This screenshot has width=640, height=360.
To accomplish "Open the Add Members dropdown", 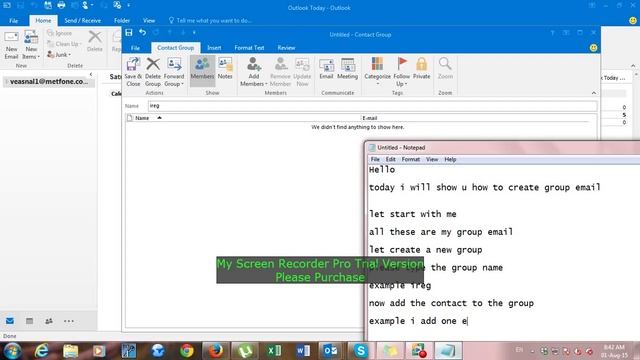I will coord(253,72).
